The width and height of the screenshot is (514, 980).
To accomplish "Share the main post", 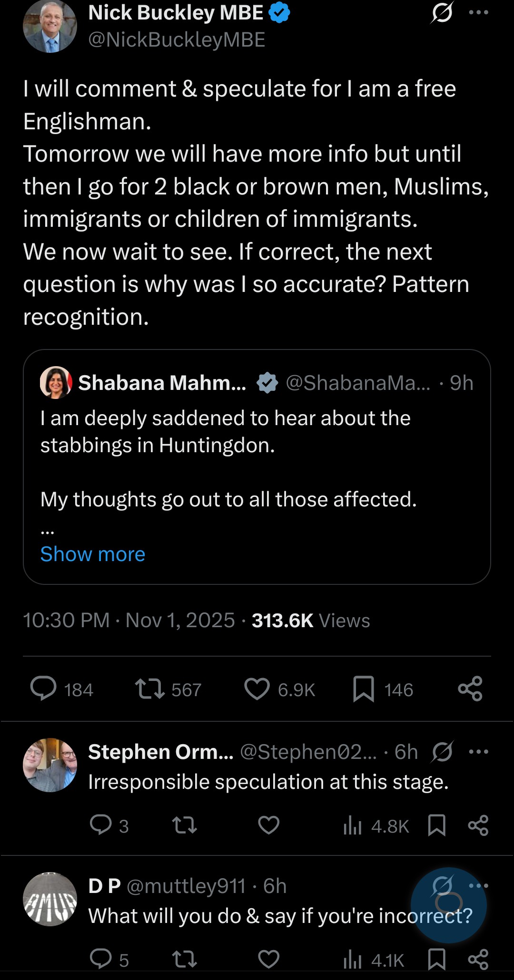I will (470, 689).
